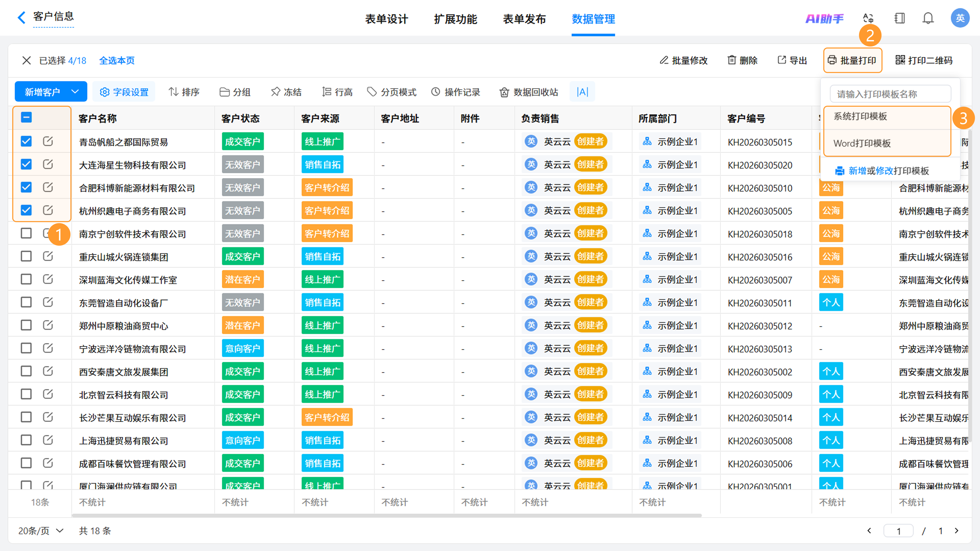
Task: Click the 全选本页 link
Action: click(117, 61)
